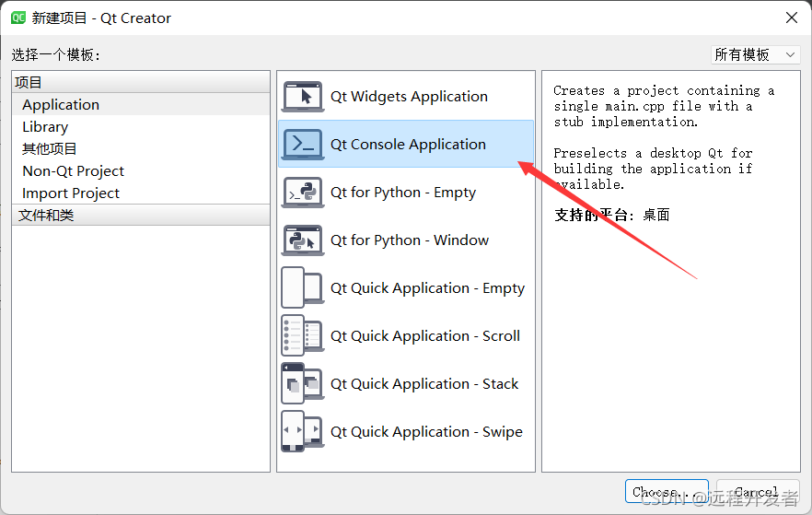Click the Qt for Python - Window icon
812x515 pixels.
(303, 240)
